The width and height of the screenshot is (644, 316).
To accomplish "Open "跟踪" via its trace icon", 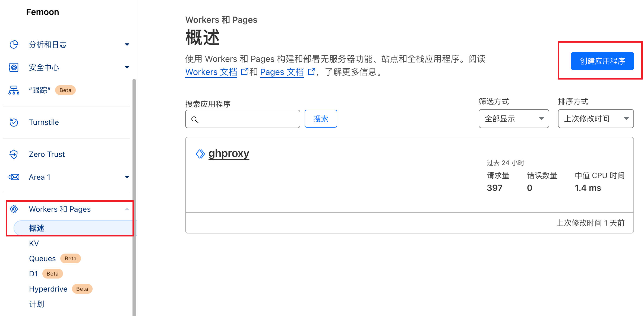I will (x=14, y=90).
